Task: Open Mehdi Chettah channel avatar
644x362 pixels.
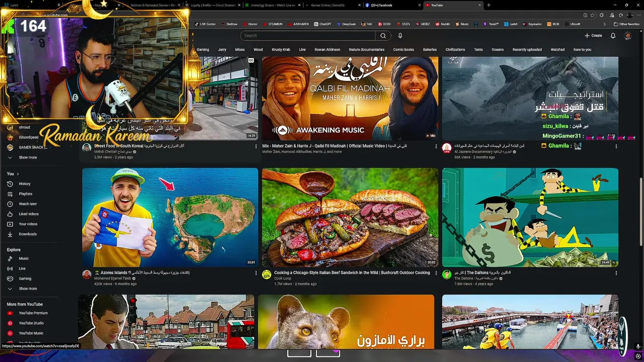Action: click(87, 148)
